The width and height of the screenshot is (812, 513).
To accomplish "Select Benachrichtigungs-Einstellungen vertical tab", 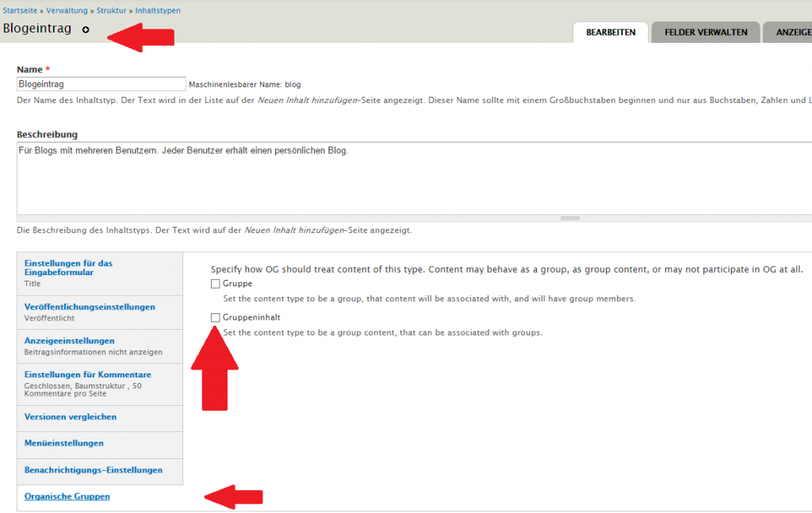I will (x=93, y=470).
